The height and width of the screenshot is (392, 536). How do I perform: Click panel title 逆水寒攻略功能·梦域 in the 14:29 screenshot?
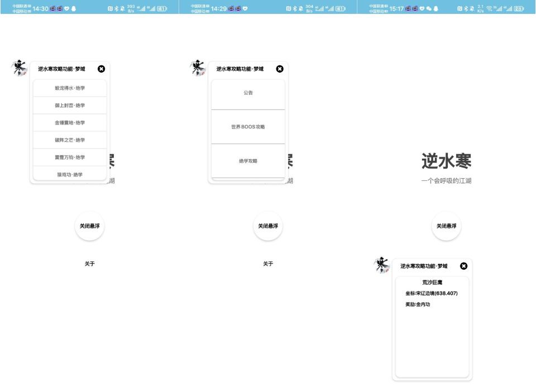coord(240,69)
